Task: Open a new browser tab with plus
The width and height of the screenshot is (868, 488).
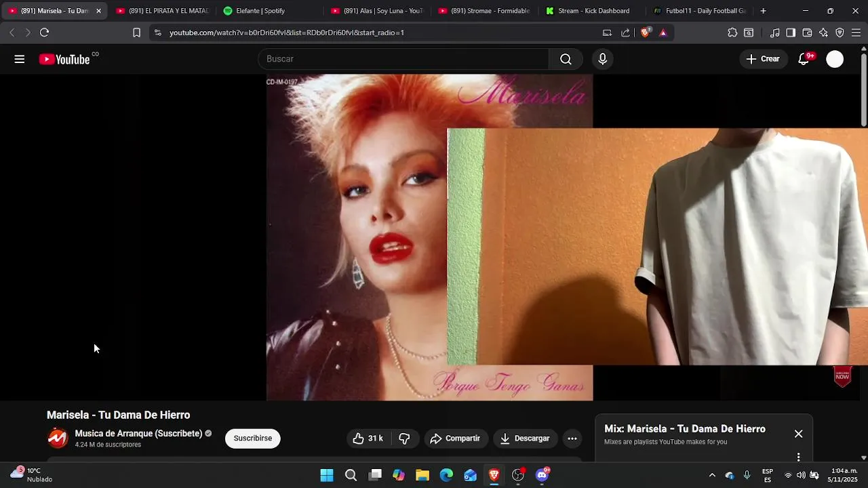Action: pyautogui.click(x=763, y=11)
